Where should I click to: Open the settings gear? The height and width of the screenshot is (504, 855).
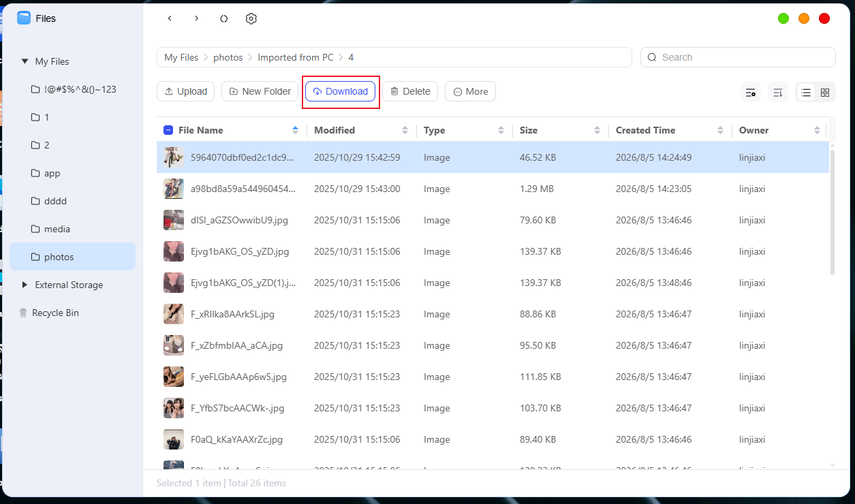pos(251,18)
